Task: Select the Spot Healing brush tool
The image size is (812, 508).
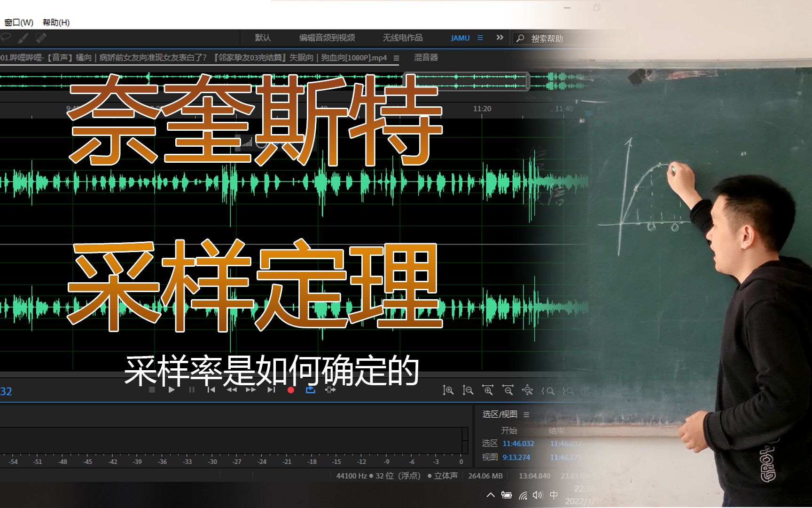Action: coord(41,37)
